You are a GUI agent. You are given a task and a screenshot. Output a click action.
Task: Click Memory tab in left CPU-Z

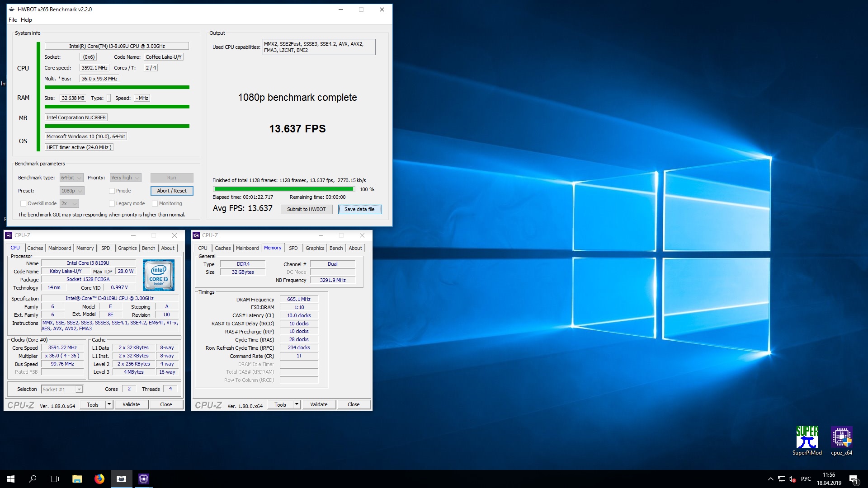pyautogui.click(x=85, y=248)
